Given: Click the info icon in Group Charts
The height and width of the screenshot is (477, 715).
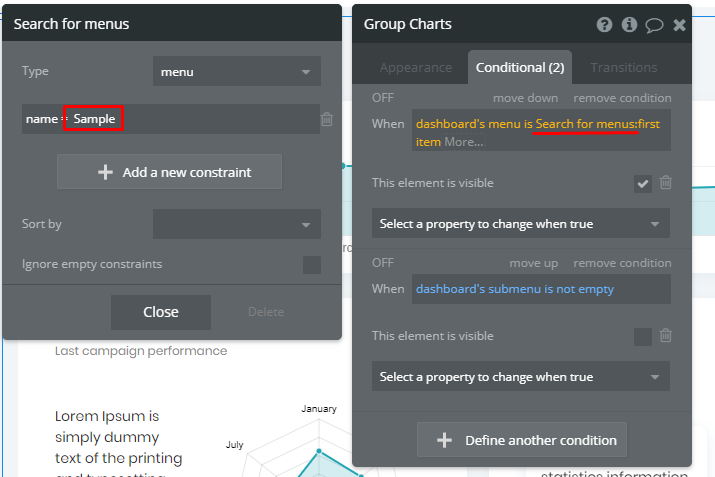Looking at the screenshot, I should (x=629, y=24).
